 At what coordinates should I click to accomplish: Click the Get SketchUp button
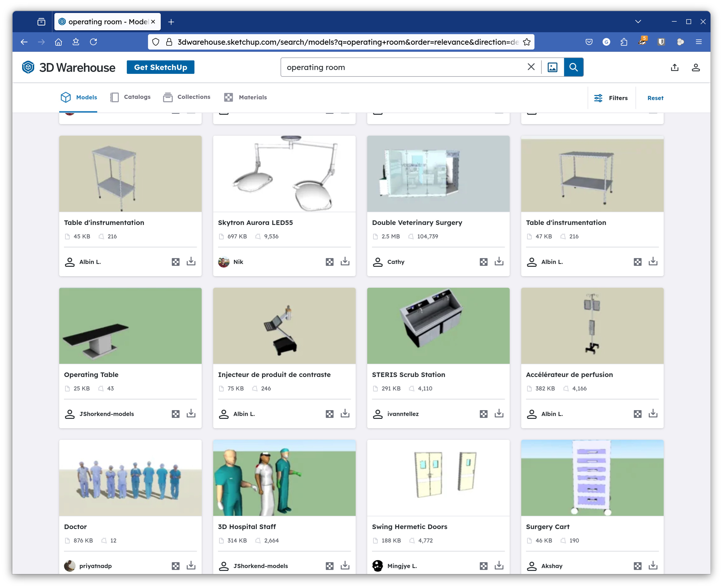(x=160, y=67)
